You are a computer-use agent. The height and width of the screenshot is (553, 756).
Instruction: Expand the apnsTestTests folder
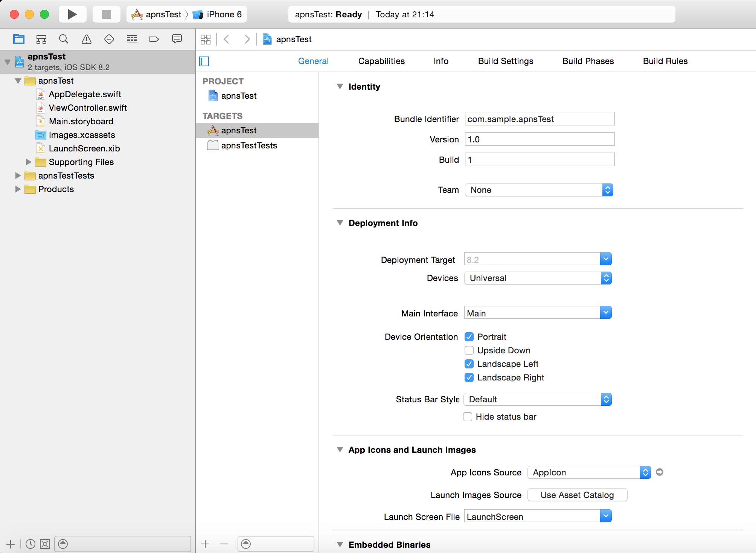coord(18,176)
